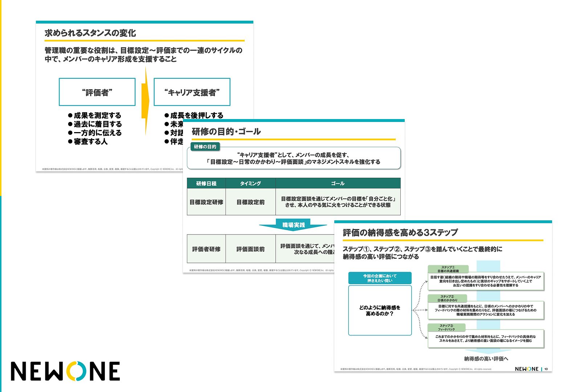This screenshot has height=392, width=588.
Task: Click the 求められるスタンスの変化 slide title
Action: tap(90, 33)
